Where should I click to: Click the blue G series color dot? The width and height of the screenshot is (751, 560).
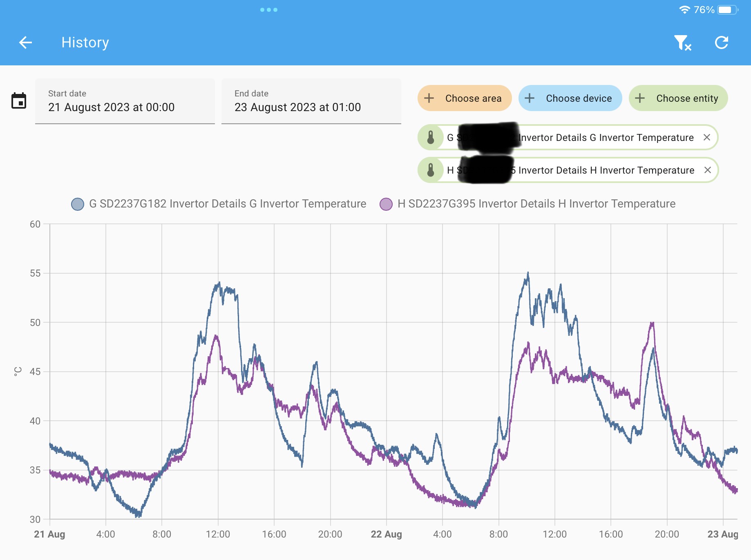(78, 204)
